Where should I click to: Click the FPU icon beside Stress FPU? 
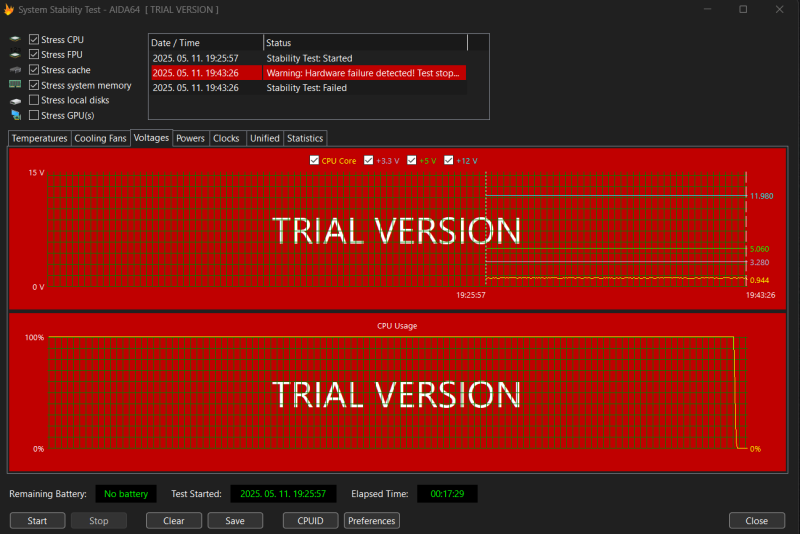15,55
